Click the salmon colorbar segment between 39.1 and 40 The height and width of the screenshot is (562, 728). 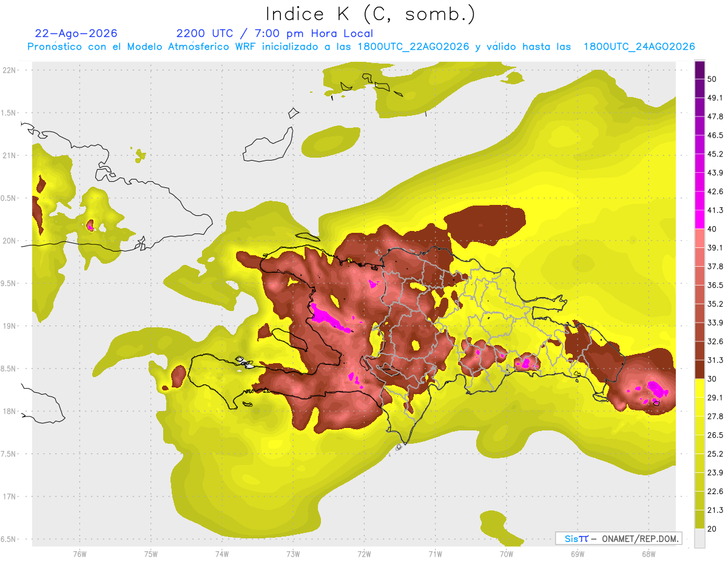[x=699, y=238]
